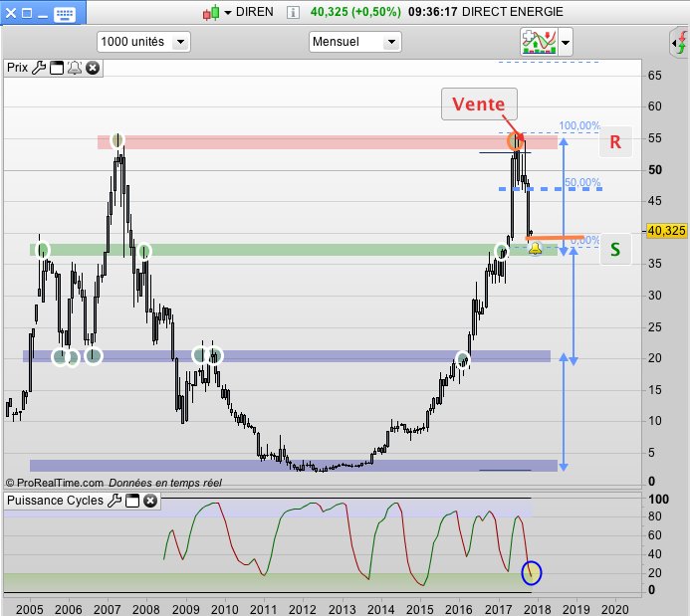Image resolution: width=690 pixels, height=616 pixels.
Task: Open the instrument info icon next to DIREN
Action: (293, 12)
